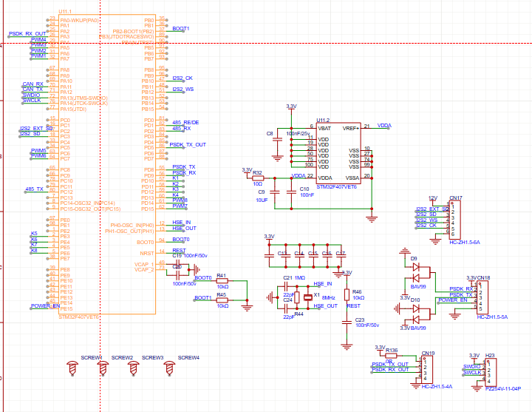Image resolution: width=532 pixels, height=412 pixels.
Task: Select the H23 header connector body
Action: (x=491, y=373)
